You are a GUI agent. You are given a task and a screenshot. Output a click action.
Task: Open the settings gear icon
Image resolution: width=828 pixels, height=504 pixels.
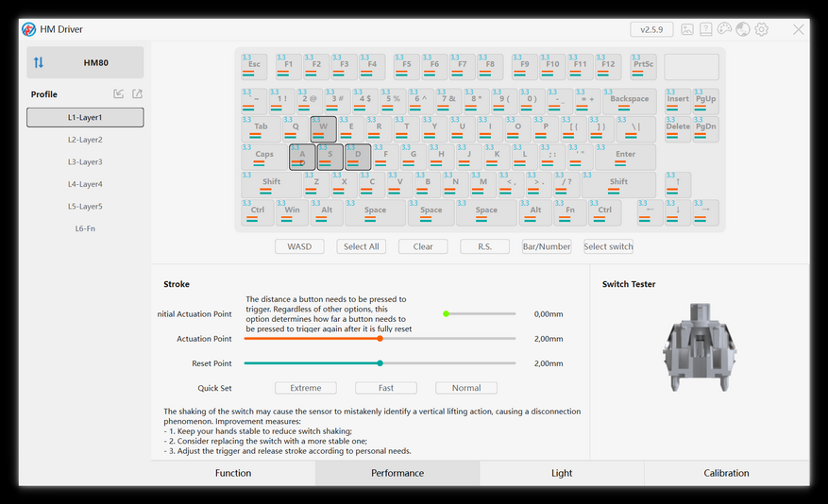tap(762, 29)
